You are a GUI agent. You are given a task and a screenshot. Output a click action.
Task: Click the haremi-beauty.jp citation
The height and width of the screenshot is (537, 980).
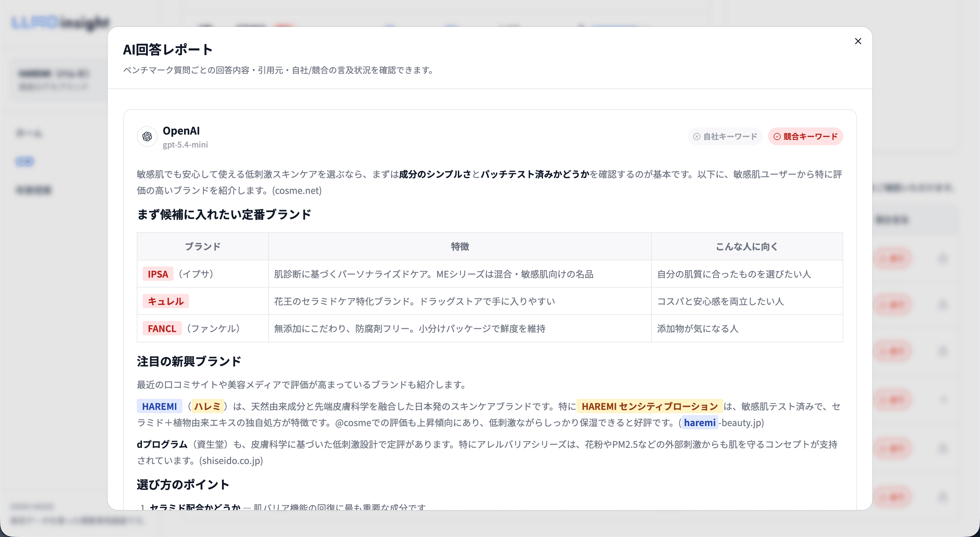pos(722,423)
